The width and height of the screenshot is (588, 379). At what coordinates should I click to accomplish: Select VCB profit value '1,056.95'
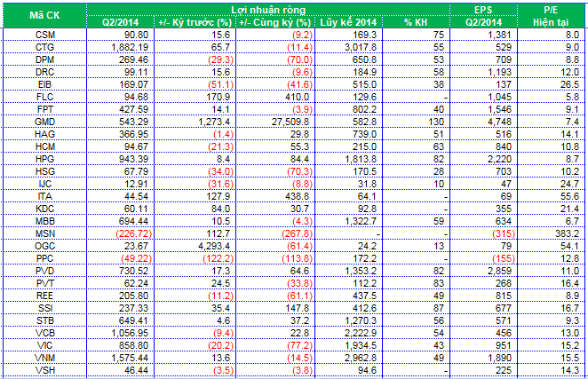pyautogui.click(x=130, y=333)
